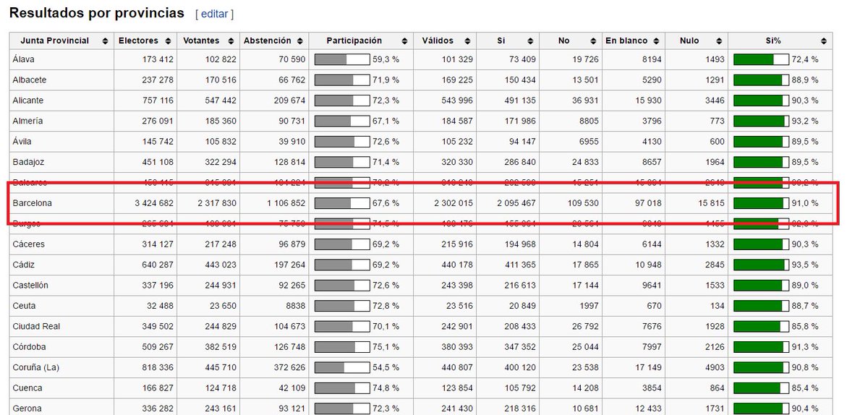Click the Participación bar for Álava
The width and height of the screenshot is (868, 415).
pos(342,59)
